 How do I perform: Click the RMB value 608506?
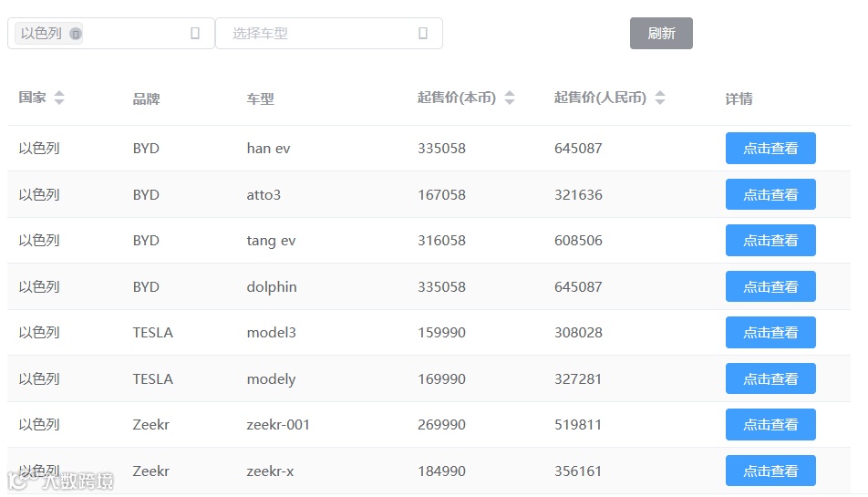(578, 241)
